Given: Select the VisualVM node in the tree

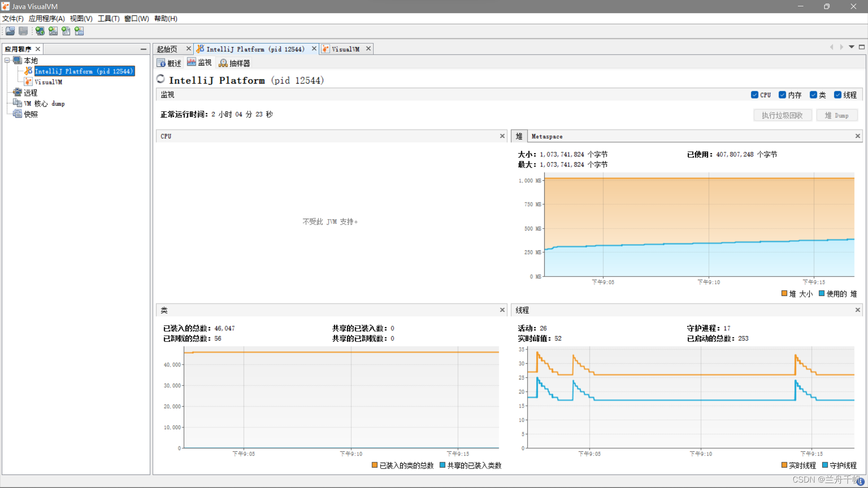Looking at the screenshot, I should (x=48, y=82).
